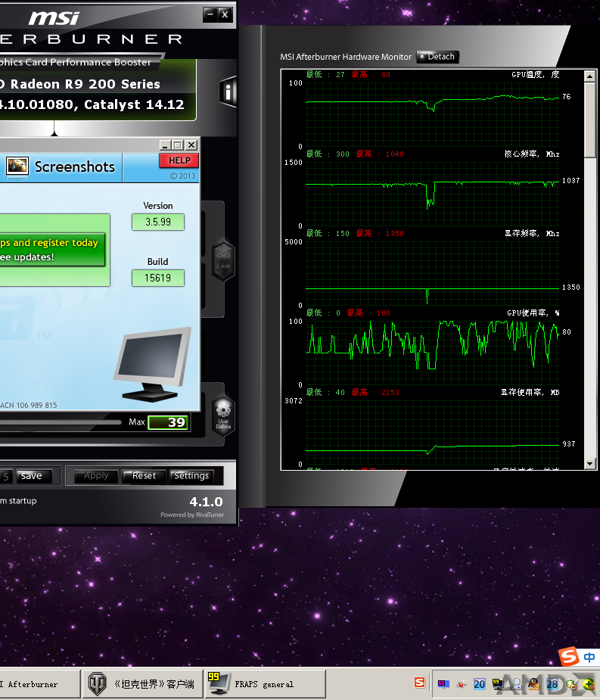600x700 pixels.
Task: Click the yellow-green plus tray icon
Action: [589, 684]
